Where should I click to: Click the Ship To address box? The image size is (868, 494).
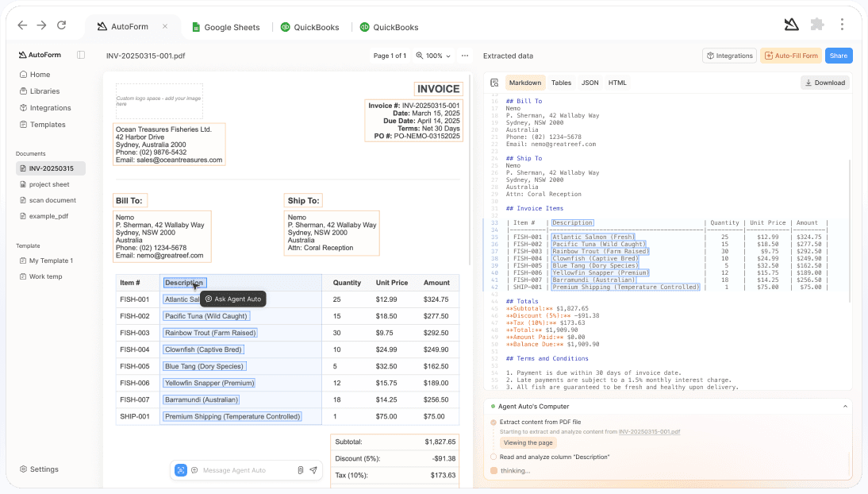(x=332, y=233)
